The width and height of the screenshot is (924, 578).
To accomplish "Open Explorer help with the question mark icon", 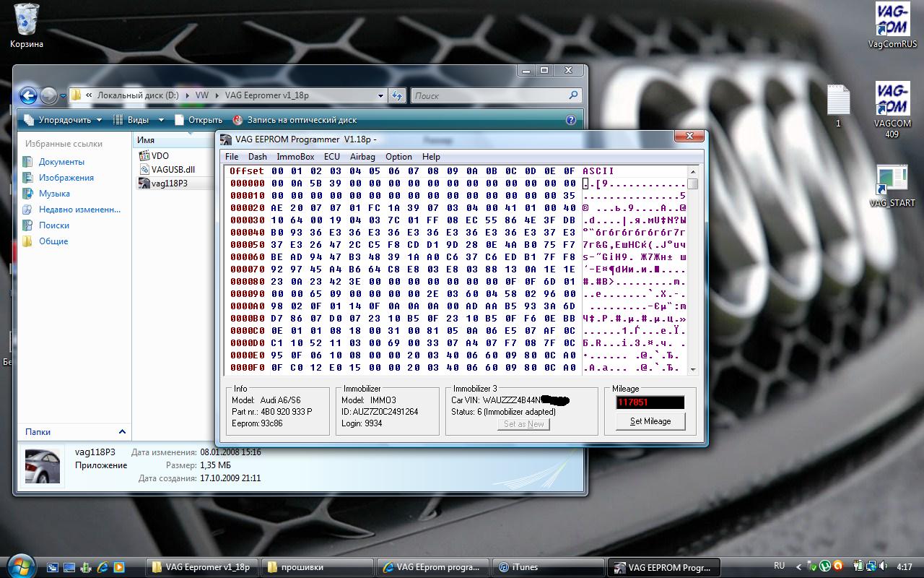I will (571, 120).
